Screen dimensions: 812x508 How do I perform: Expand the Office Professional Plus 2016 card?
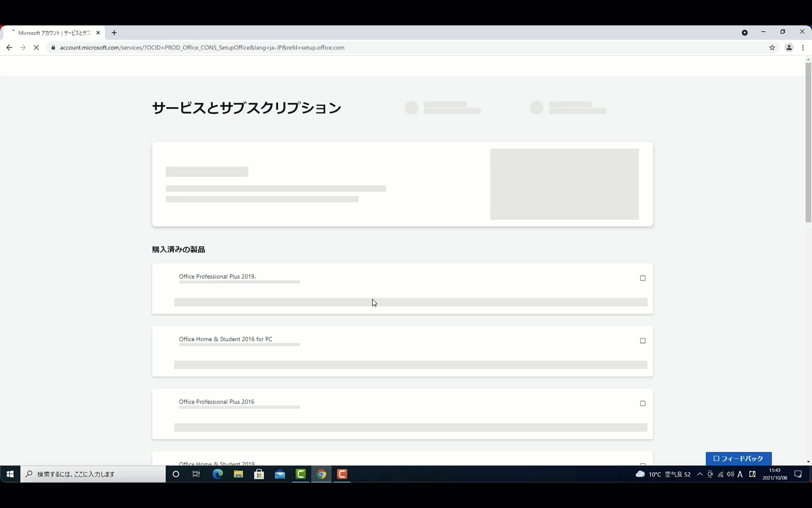(643, 403)
